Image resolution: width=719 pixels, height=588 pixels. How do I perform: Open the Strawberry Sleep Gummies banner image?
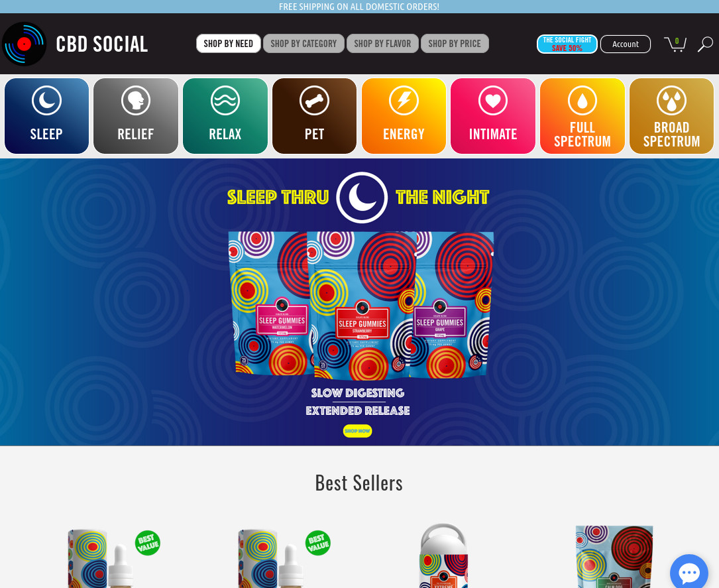point(362,306)
